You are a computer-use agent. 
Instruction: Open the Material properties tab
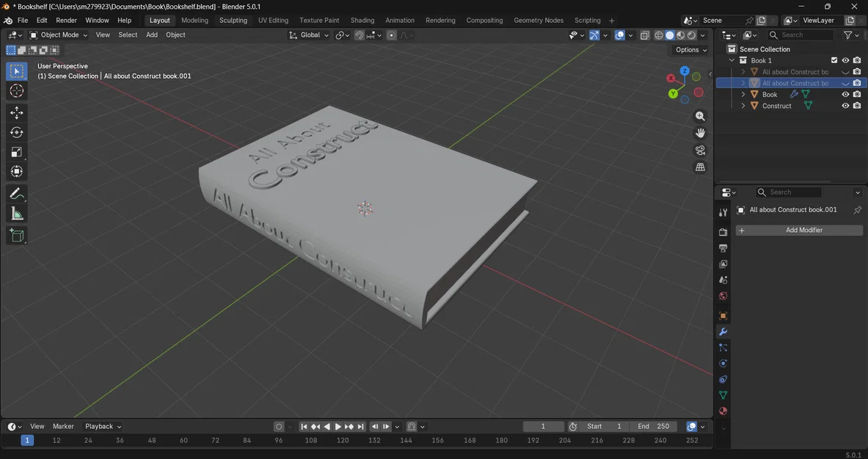(x=723, y=411)
